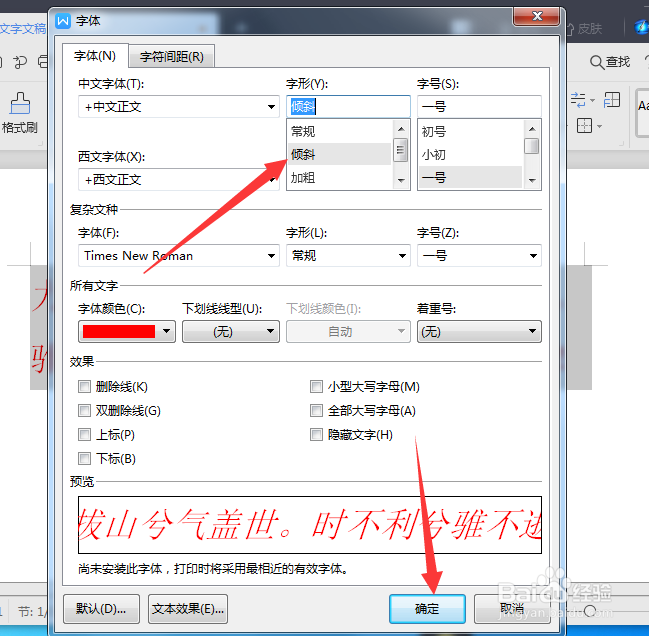This screenshot has width=649, height=636.
Task: Close the Font dialog with the X button
Action: click(537, 16)
